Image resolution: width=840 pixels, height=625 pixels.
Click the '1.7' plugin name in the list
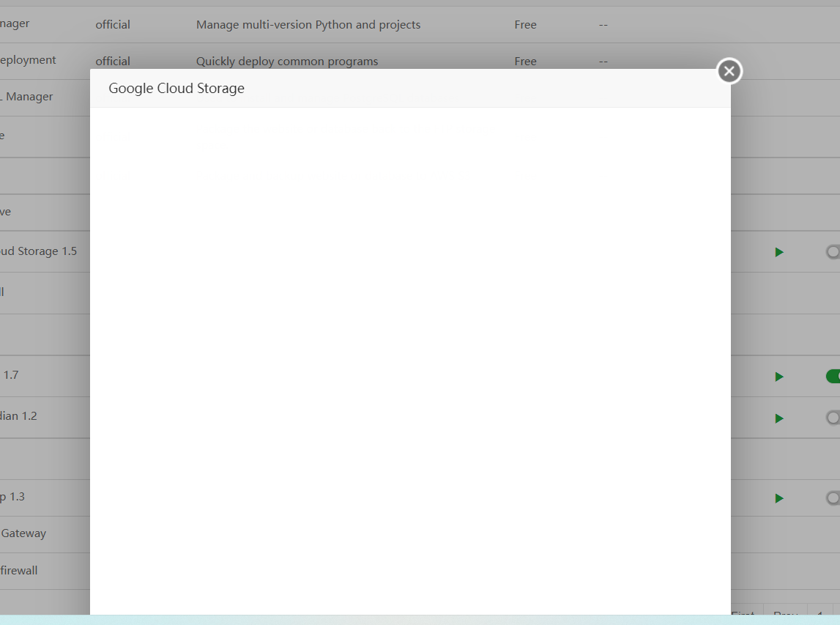pyautogui.click(x=11, y=374)
